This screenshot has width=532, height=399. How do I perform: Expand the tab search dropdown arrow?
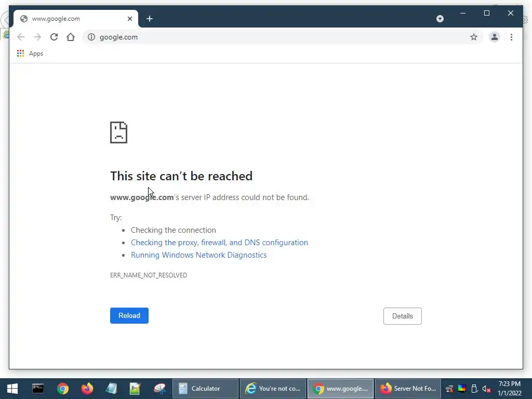(x=440, y=19)
